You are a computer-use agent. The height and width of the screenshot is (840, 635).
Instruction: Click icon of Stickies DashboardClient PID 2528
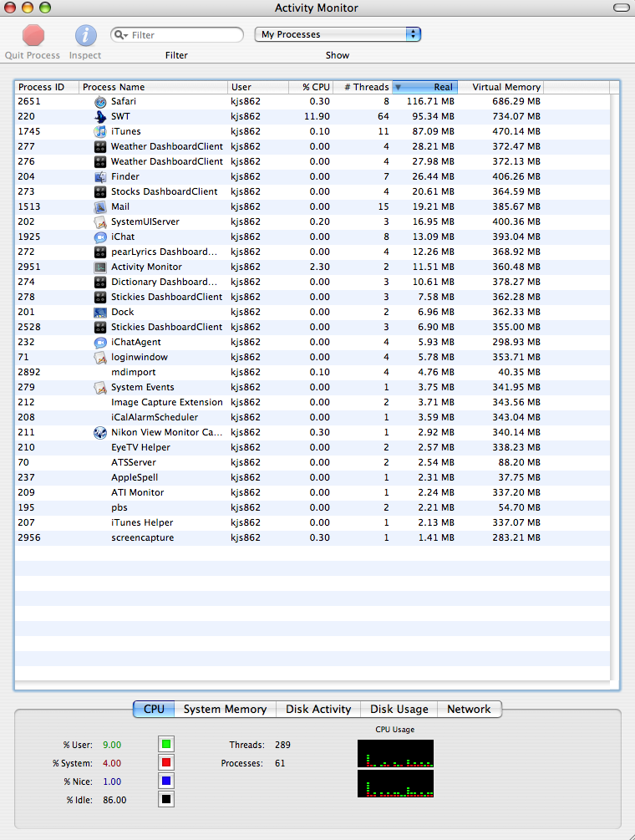pyautogui.click(x=100, y=327)
